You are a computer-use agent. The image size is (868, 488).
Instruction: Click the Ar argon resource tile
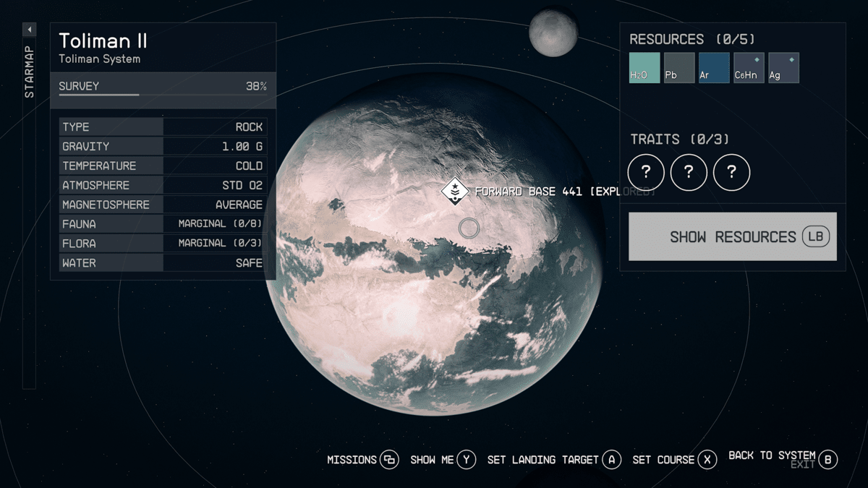713,68
